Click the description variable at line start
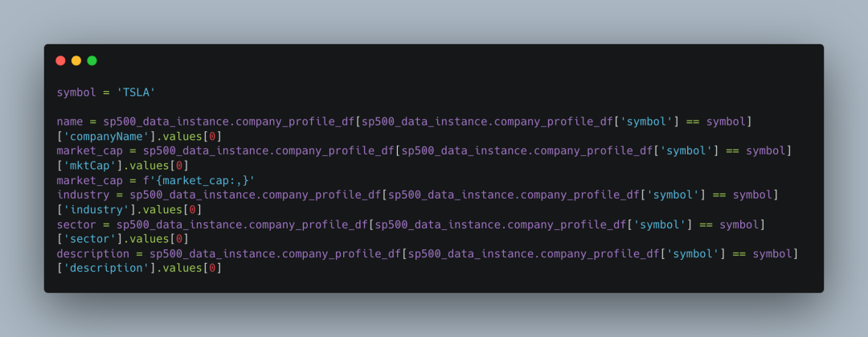Screen dimensions: 868x337 tap(93, 254)
